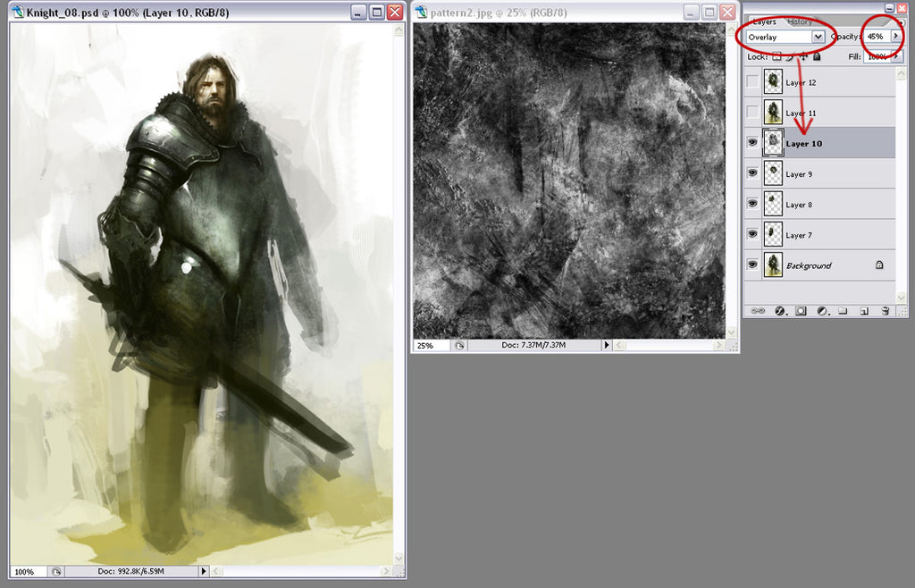Delete a layer via the trash icon
Viewport: 915px width, 588px height.
coord(885,310)
